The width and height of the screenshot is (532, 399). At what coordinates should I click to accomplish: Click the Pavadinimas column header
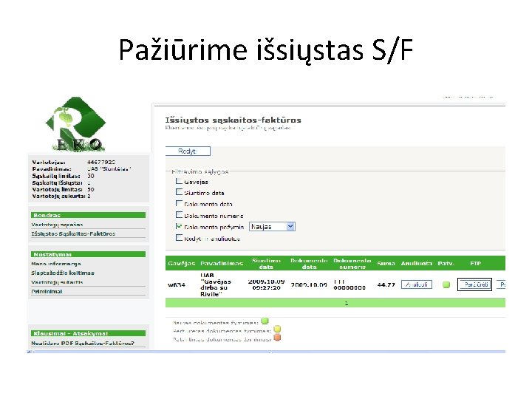(x=222, y=263)
